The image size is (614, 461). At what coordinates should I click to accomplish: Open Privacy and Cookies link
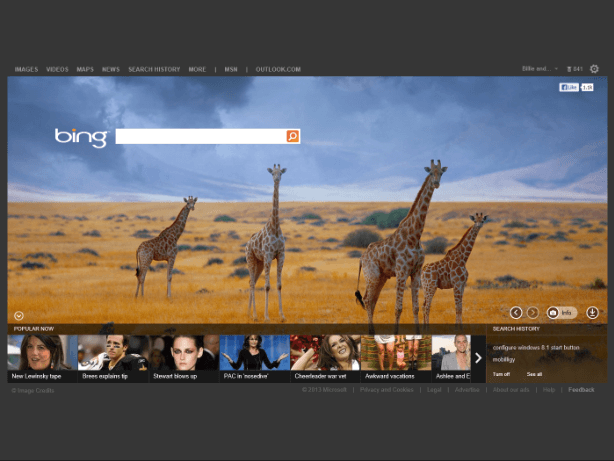coord(386,390)
